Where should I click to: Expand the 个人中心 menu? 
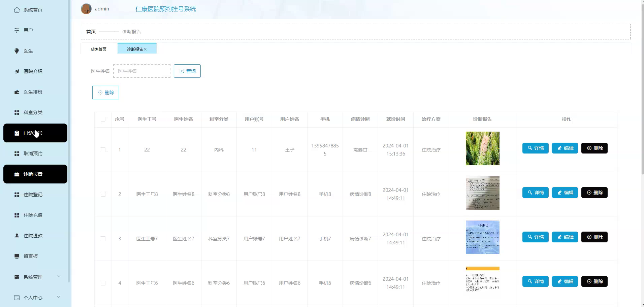[32, 298]
